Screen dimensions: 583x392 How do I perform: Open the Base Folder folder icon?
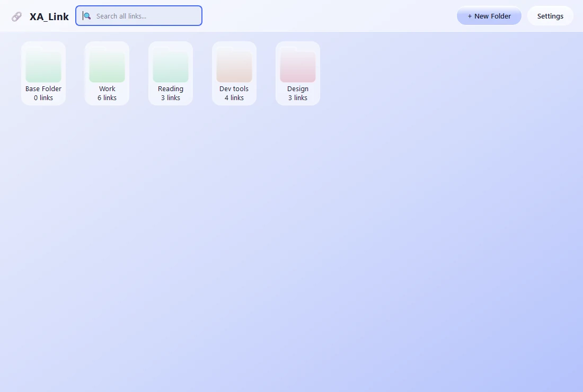(x=43, y=65)
